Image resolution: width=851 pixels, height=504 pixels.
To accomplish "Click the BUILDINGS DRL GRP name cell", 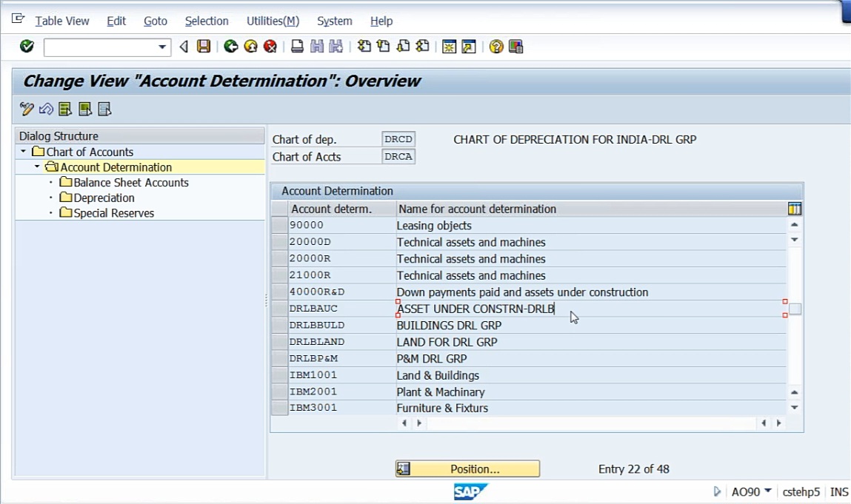I will (x=591, y=325).
